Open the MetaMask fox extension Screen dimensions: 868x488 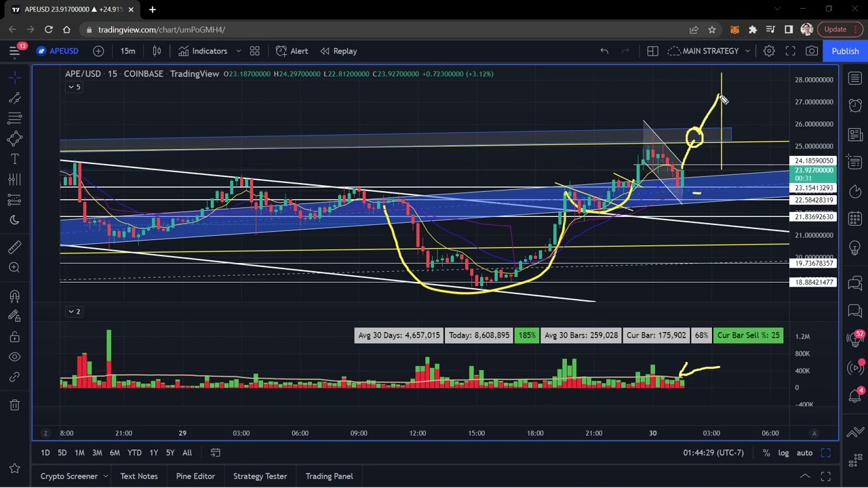click(734, 30)
